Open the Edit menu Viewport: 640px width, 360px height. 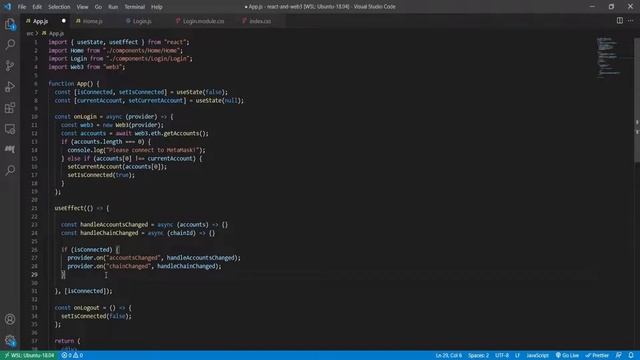click(x=37, y=7)
